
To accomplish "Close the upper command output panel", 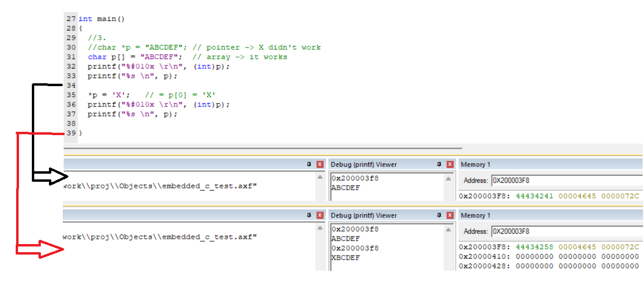I will pos(320,165).
